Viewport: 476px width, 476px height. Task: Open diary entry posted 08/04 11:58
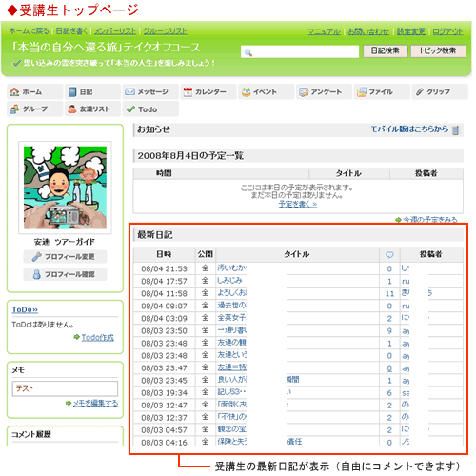tap(231, 293)
